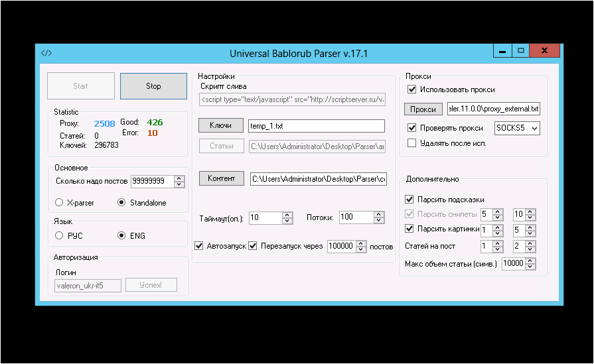Image resolution: width=594 pixels, height=364 pixels.
Task: Toggle Парсить картинки checkbox
Action: click(409, 229)
